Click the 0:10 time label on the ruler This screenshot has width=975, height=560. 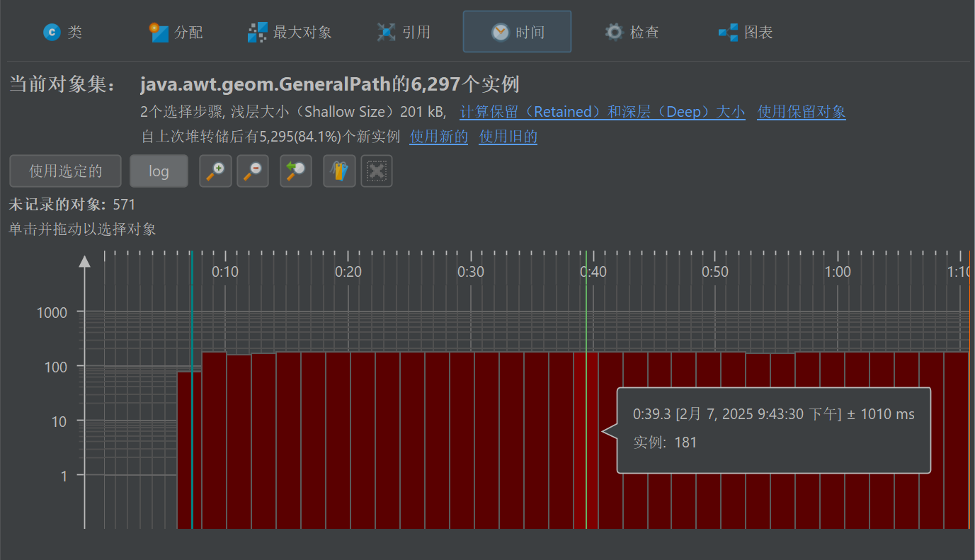[225, 272]
